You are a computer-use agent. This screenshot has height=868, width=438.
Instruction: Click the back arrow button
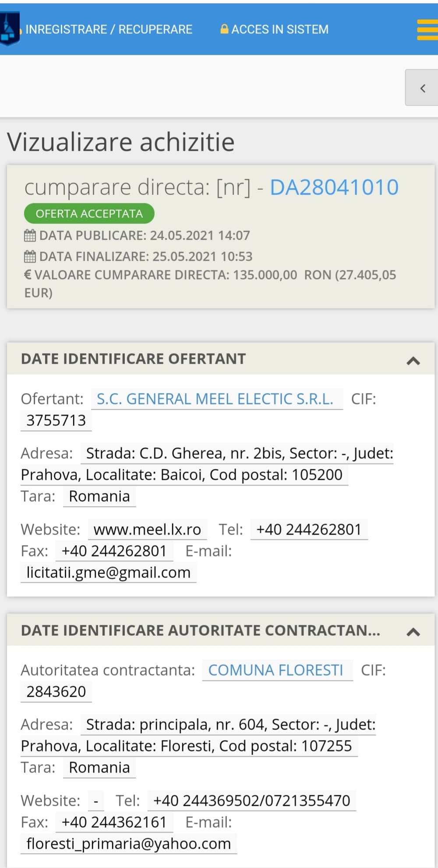[422, 88]
